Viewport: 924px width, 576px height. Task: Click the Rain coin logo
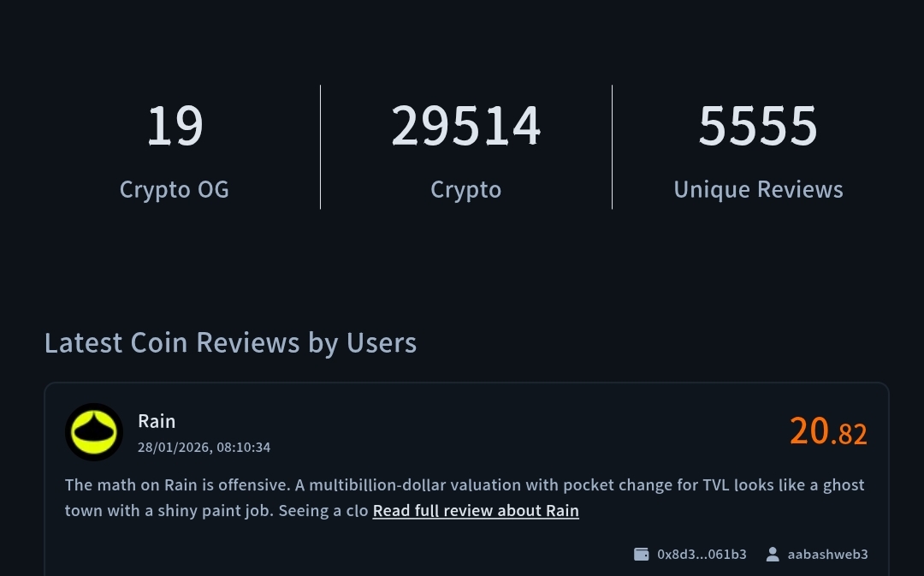point(94,432)
